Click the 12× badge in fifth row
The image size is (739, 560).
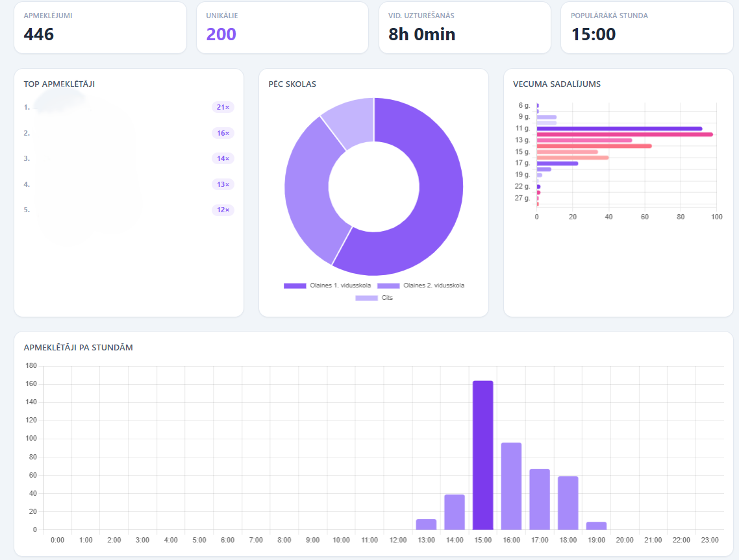point(223,210)
